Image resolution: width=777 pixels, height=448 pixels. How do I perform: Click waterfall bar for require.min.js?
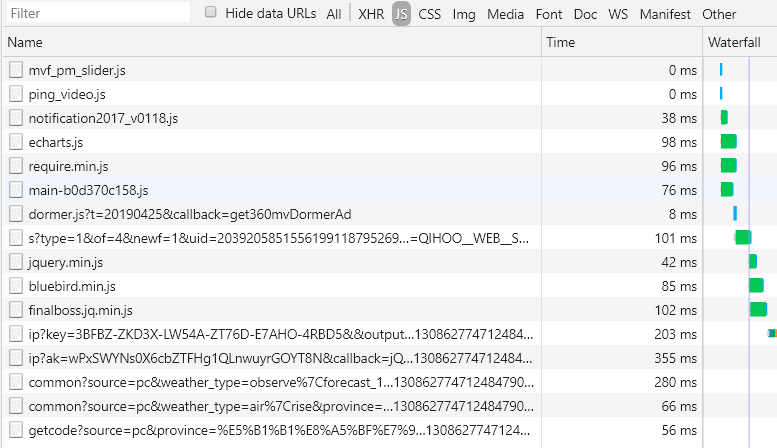click(728, 165)
